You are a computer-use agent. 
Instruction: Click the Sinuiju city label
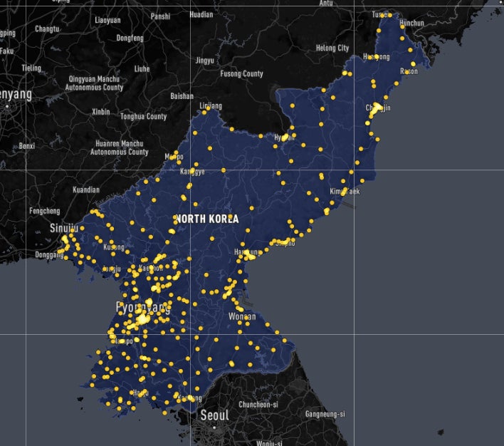pos(64,228)
